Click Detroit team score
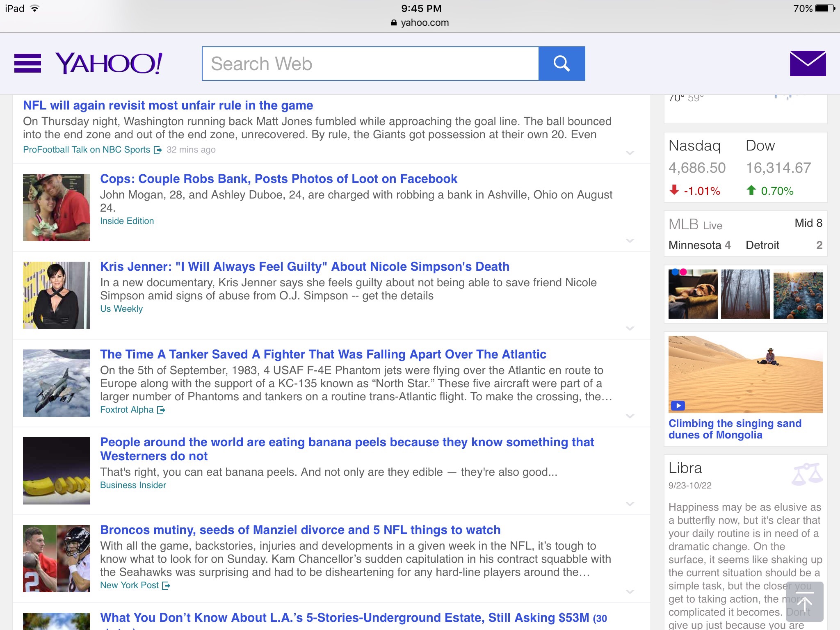This screenshot has width=840, height=630. (784, 245)
